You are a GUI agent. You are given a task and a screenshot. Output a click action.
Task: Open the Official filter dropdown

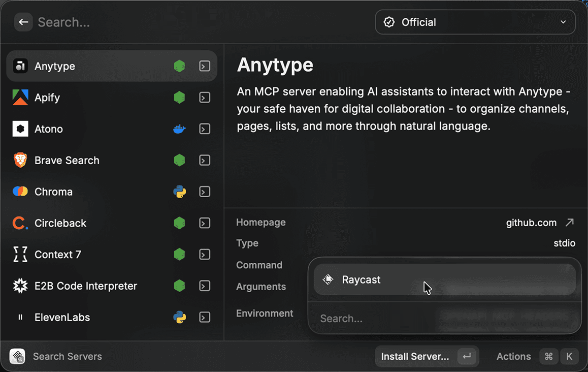475,22
